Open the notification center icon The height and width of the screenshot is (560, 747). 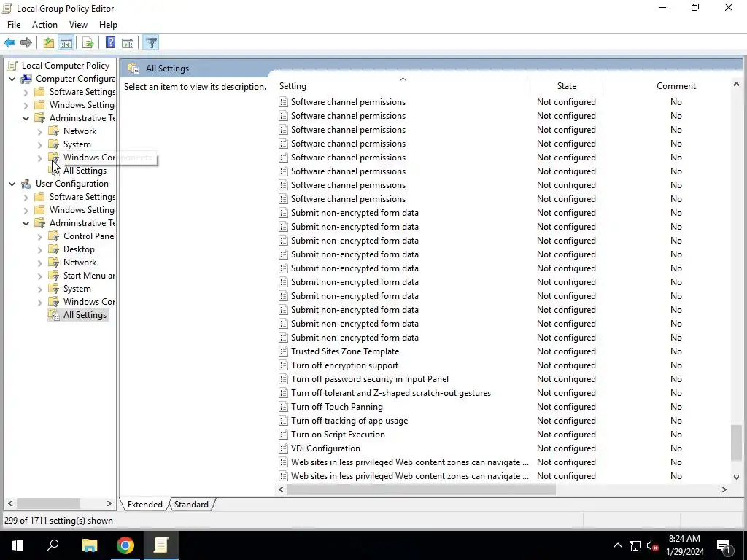[724, 545]
